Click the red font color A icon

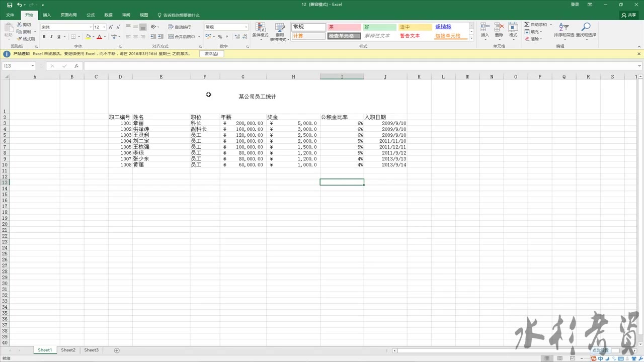coord(99,37)
